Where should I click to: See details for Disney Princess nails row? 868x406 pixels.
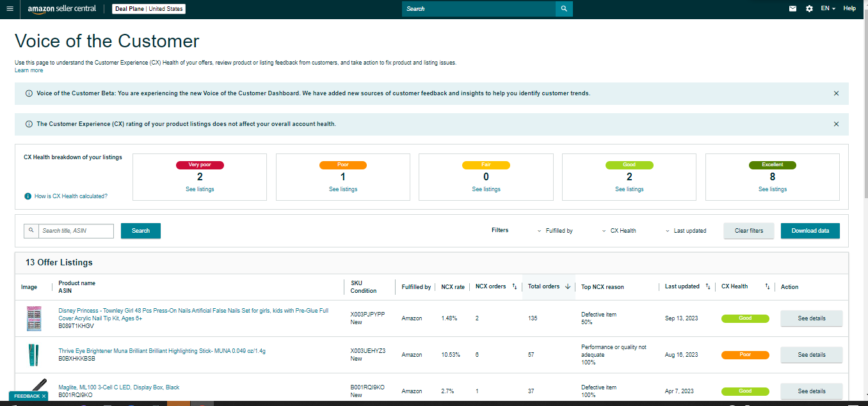811,318
